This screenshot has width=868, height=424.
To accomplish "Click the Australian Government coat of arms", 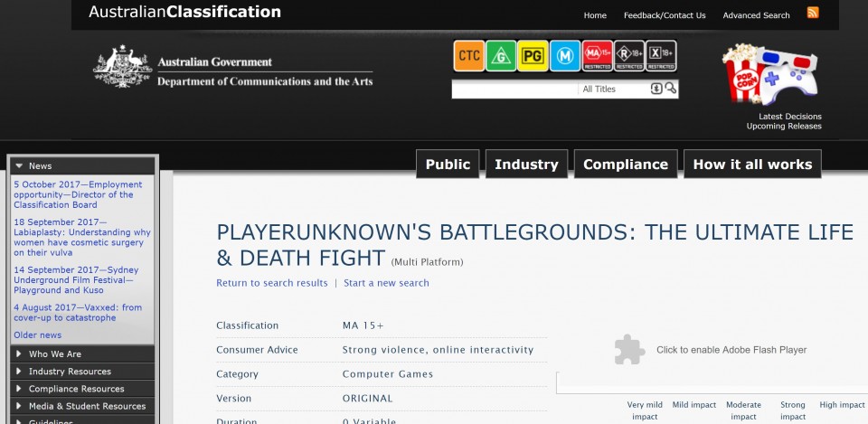I will (x=122, y=66).
